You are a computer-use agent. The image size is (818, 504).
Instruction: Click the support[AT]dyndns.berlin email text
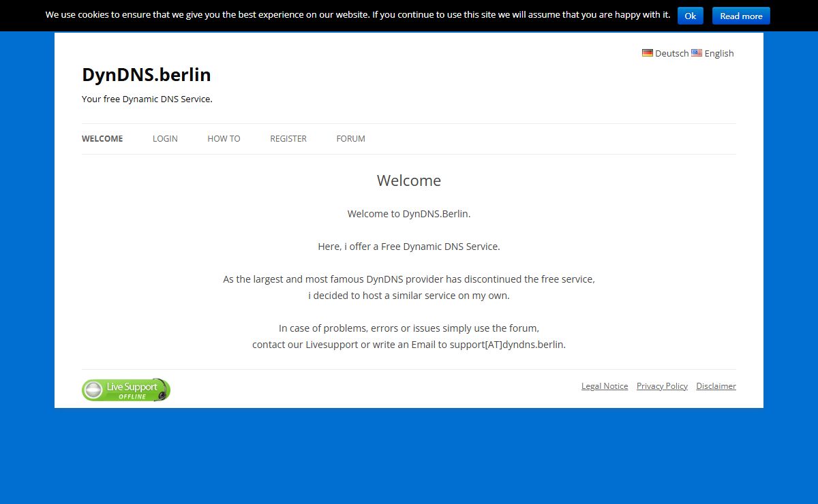(508, 345)
